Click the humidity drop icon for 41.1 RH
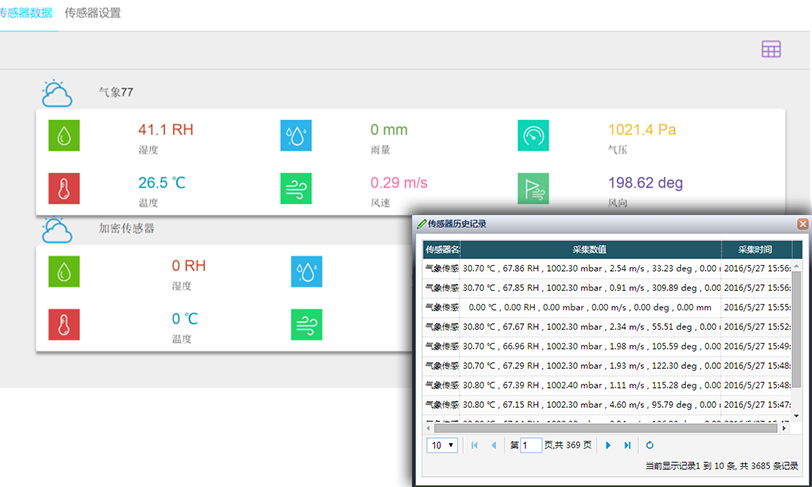Viewport: 812px width, 487px height. [64, 135]
